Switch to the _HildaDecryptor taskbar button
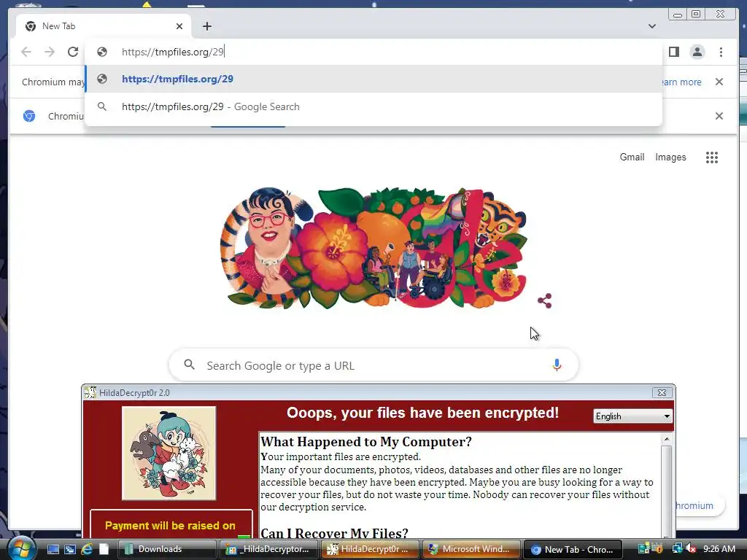 pyautogui.click(x=268, y=549)
